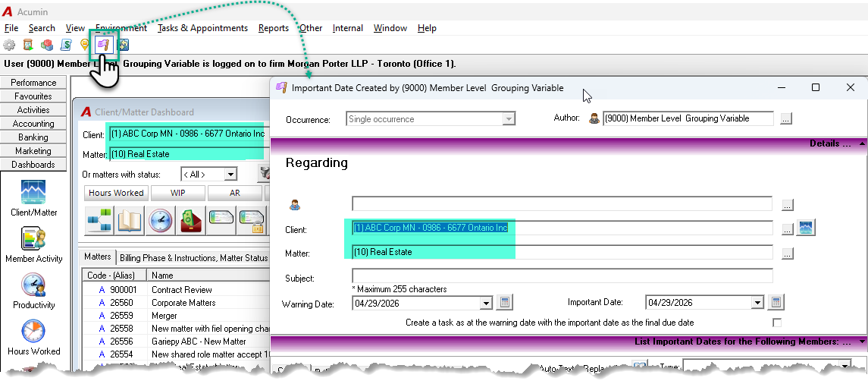868x381 pixels.
Task: Select Billing Phase & Instructions tab
Action: 193,258
